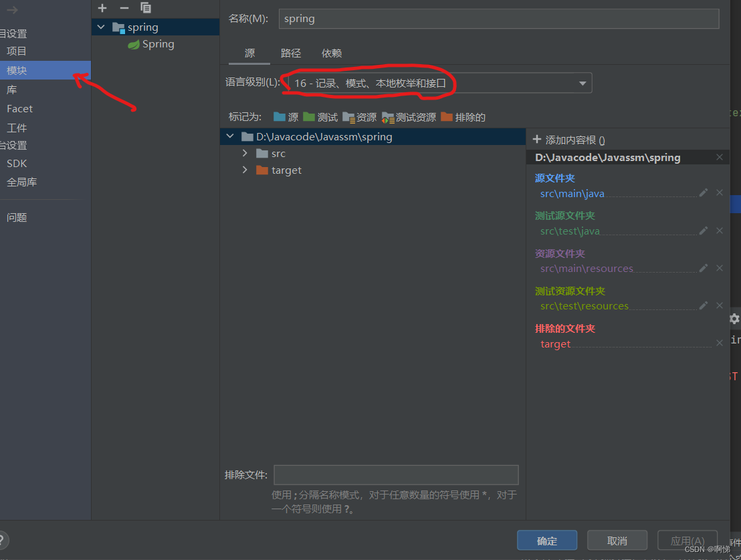The height and width of the screenshot is (560, 741).
Task: Click the copy module icon
Action: (x=146, y=7)
